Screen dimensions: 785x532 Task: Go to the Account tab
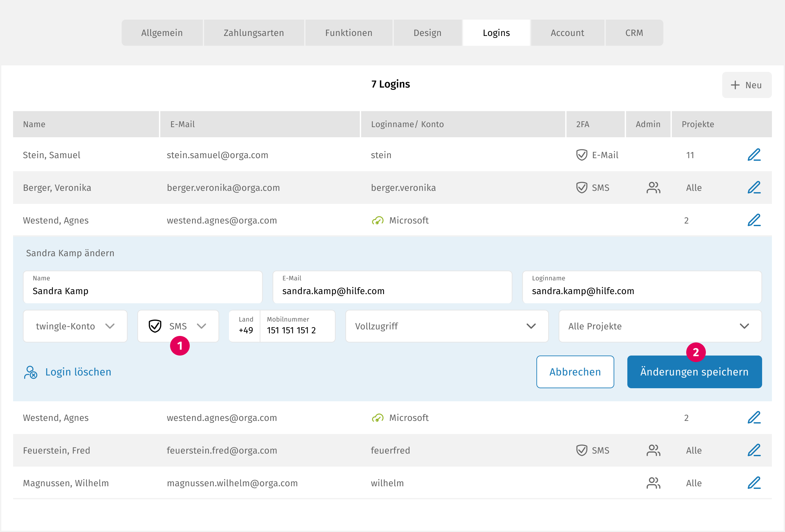coord(567,33)
